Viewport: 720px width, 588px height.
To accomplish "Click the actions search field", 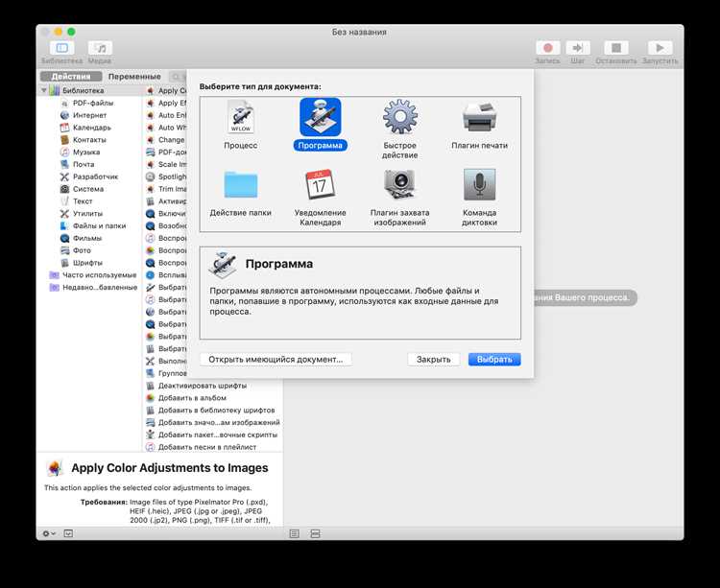I will [178, 77].
